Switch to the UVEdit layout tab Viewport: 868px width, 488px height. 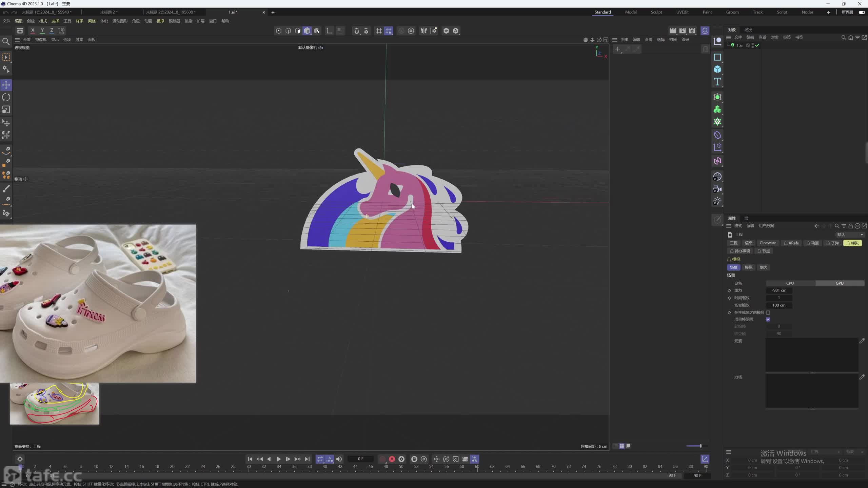point(682,12)
